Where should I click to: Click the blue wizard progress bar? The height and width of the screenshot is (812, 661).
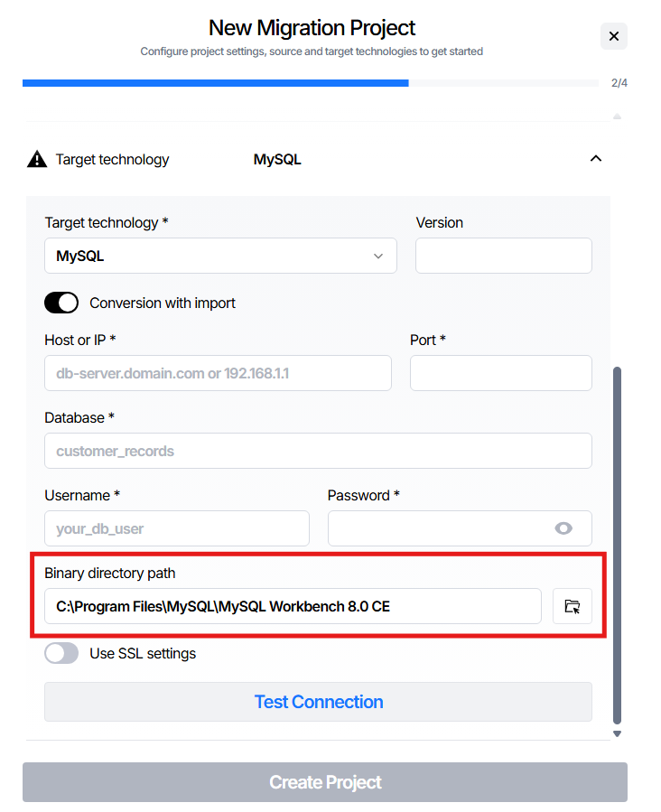pyautogui.click(x=215, y=83)
